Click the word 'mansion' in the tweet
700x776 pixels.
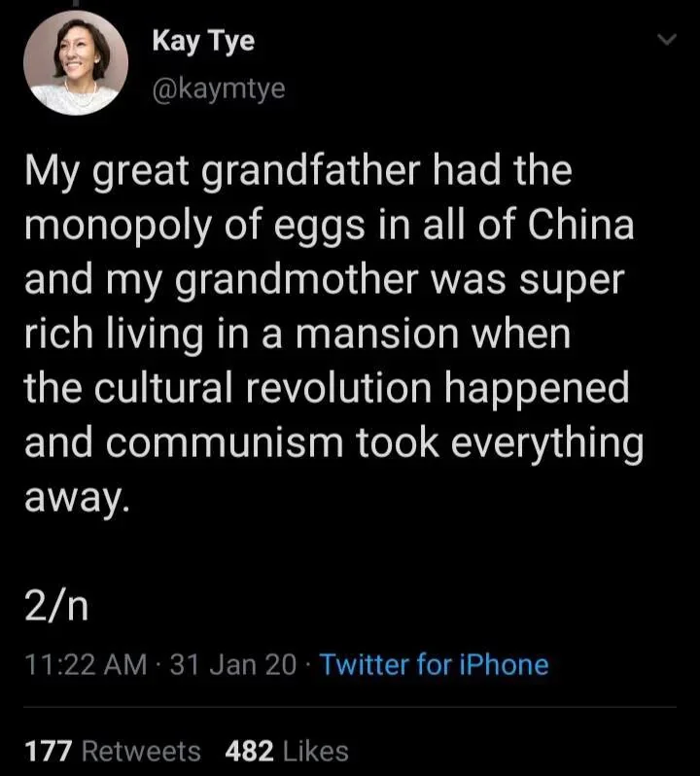[377, 334]
